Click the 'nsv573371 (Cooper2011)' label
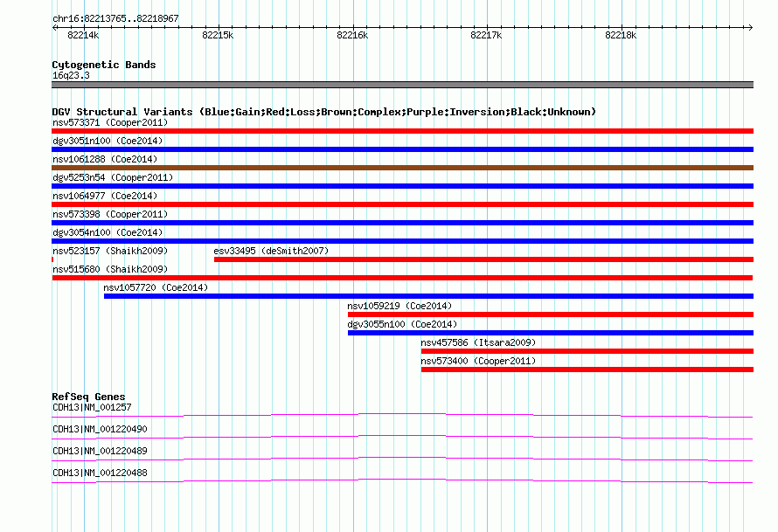Image resolution: width=778 pixels, height=532 pixels. [110, 122]
